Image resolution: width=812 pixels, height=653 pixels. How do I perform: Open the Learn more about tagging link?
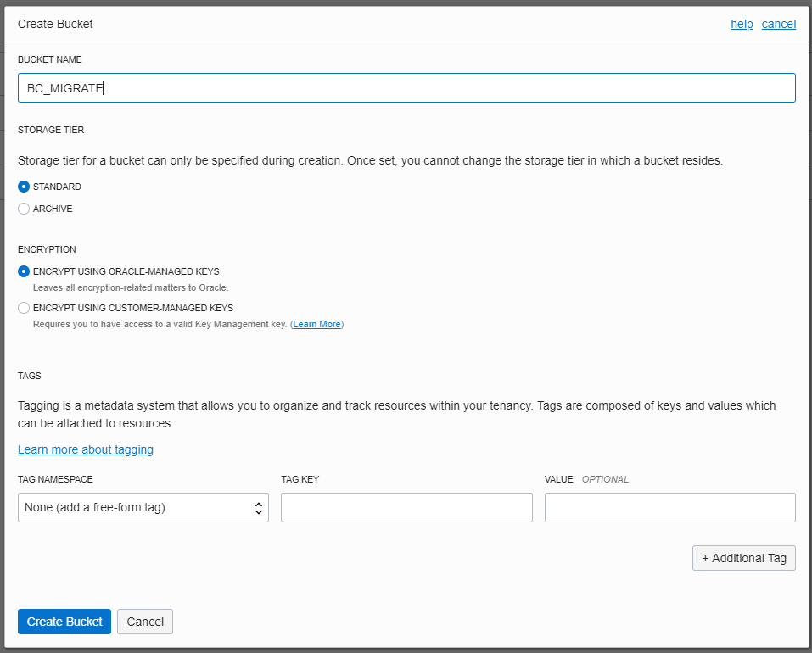tap(85, 449)
